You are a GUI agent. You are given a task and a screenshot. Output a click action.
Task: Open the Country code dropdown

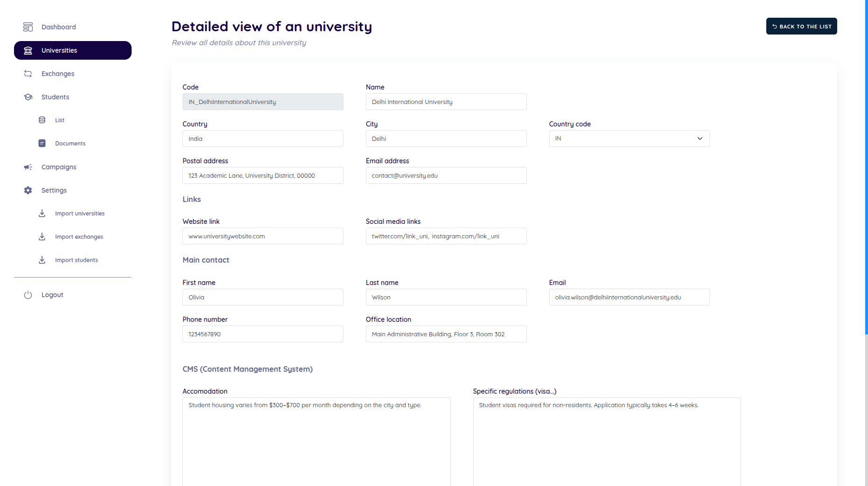coord(629,139)
